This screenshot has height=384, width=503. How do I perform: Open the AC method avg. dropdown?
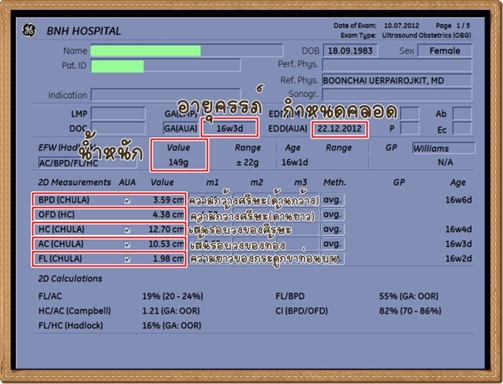click(332, 244)
